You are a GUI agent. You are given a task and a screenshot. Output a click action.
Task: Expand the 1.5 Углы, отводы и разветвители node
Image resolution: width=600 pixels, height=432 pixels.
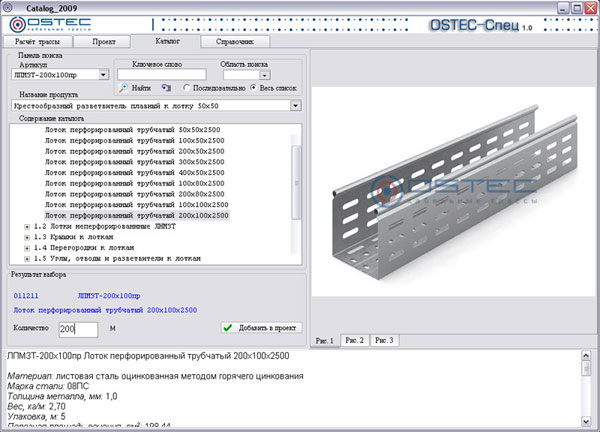point(25,258)
